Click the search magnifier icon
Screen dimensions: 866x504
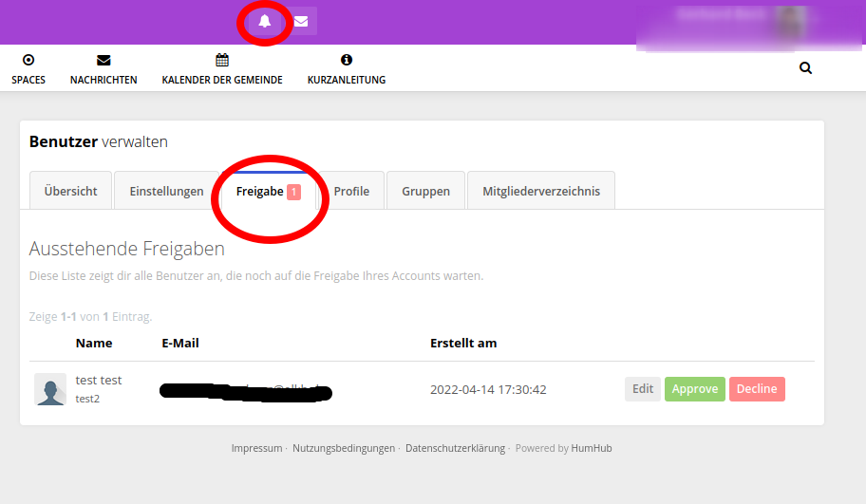click(x=805, y=68)
